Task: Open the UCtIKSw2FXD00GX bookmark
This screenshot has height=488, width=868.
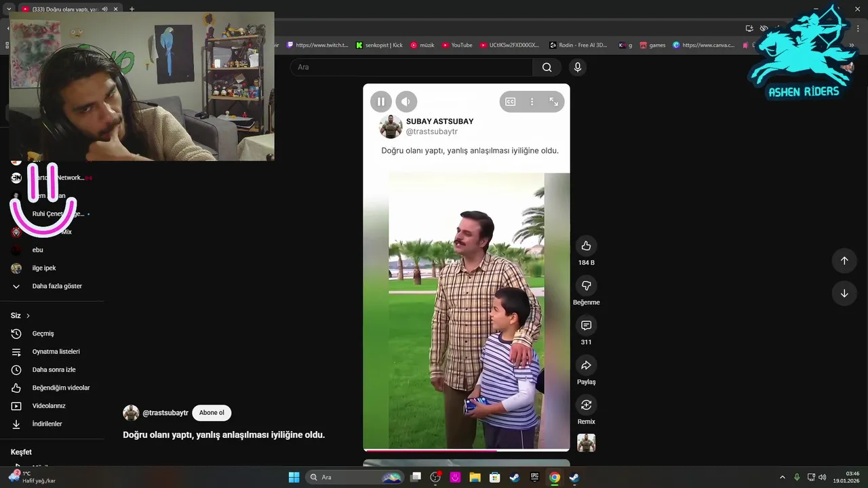Action: click(509, 45)
